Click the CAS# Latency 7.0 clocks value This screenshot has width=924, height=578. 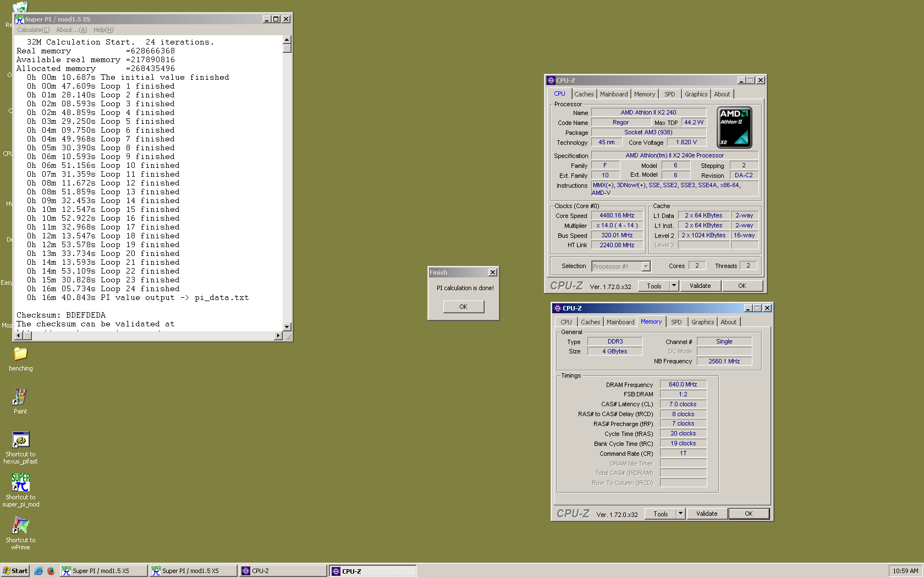point(683,405)
